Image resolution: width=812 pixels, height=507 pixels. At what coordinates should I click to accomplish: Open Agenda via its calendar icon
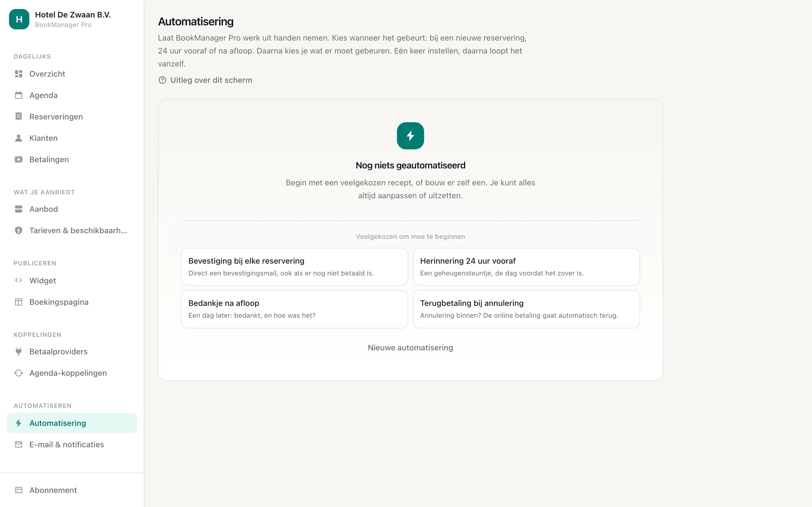point(18,95)
